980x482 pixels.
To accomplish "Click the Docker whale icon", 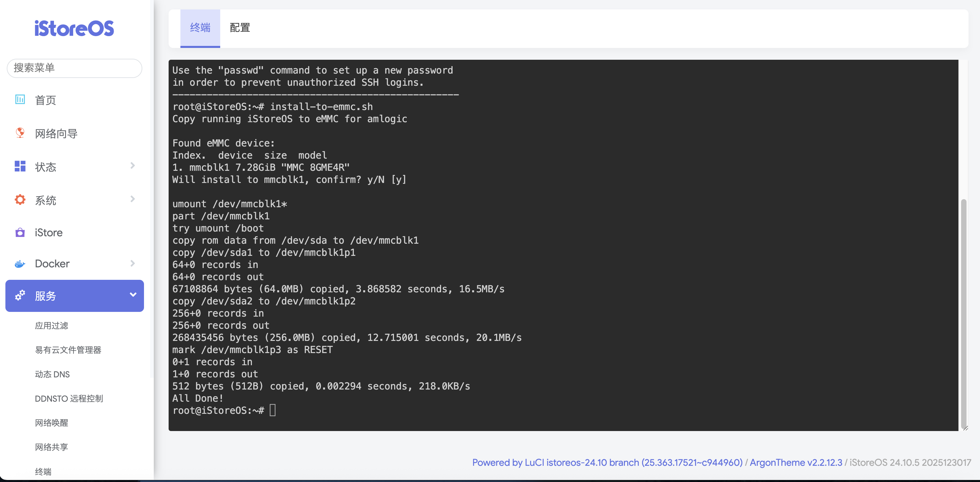I will (20, 264).
